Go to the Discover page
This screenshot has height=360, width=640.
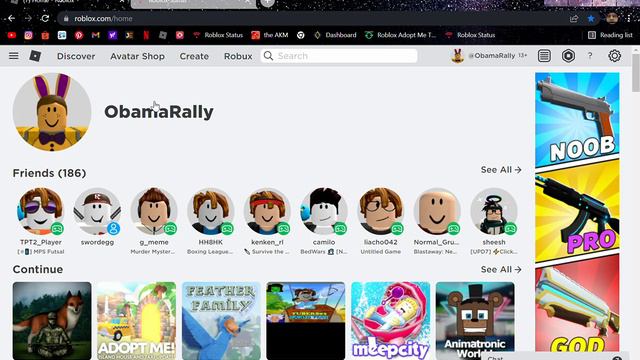76,56
